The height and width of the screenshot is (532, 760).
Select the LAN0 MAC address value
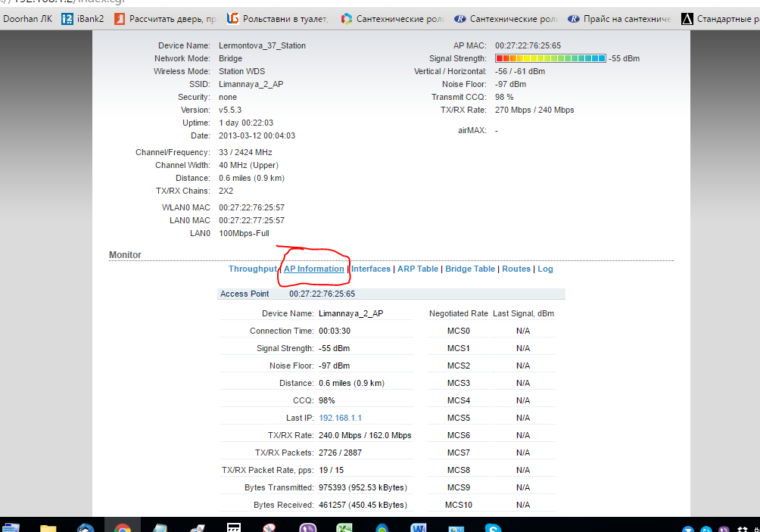[x=251, y=220]
